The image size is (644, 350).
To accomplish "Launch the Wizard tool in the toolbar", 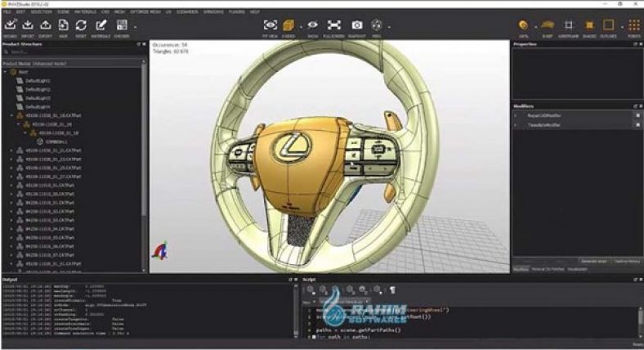I will click(x=11, y=25).
